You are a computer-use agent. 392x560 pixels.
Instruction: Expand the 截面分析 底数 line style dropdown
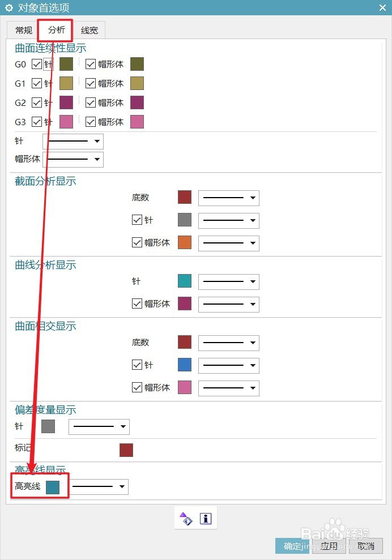tap(229, 198)
